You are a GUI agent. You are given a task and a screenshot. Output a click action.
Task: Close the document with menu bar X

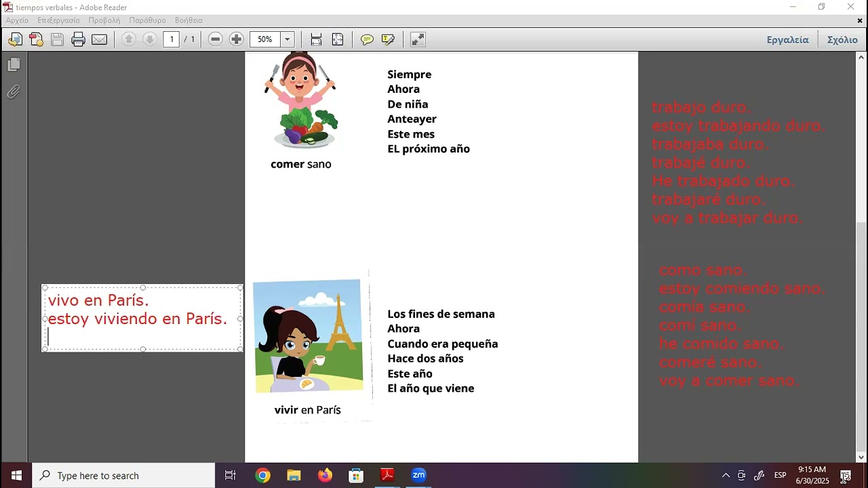(860, 20)
